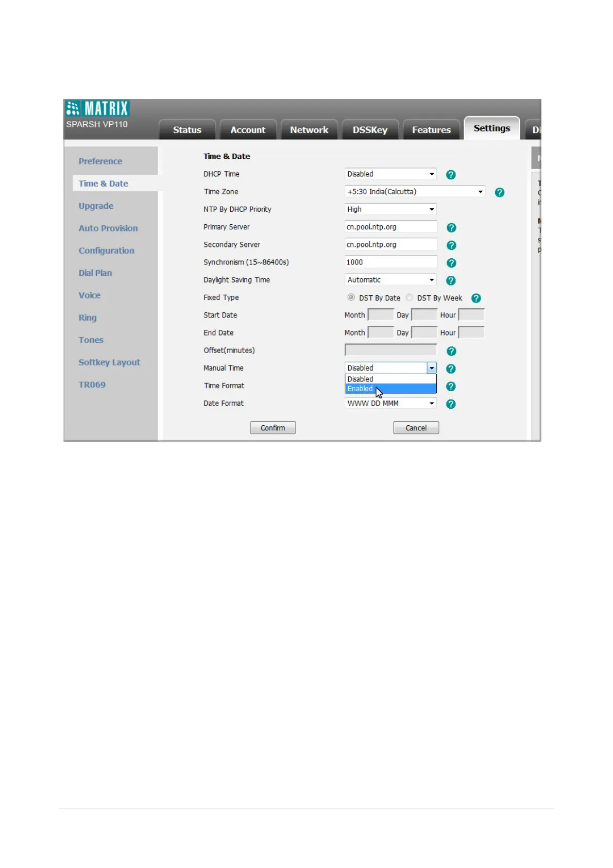Open Time & Date in the sidebar
The width and height of the screenshot is (613, 868).
tap(104, 183)
